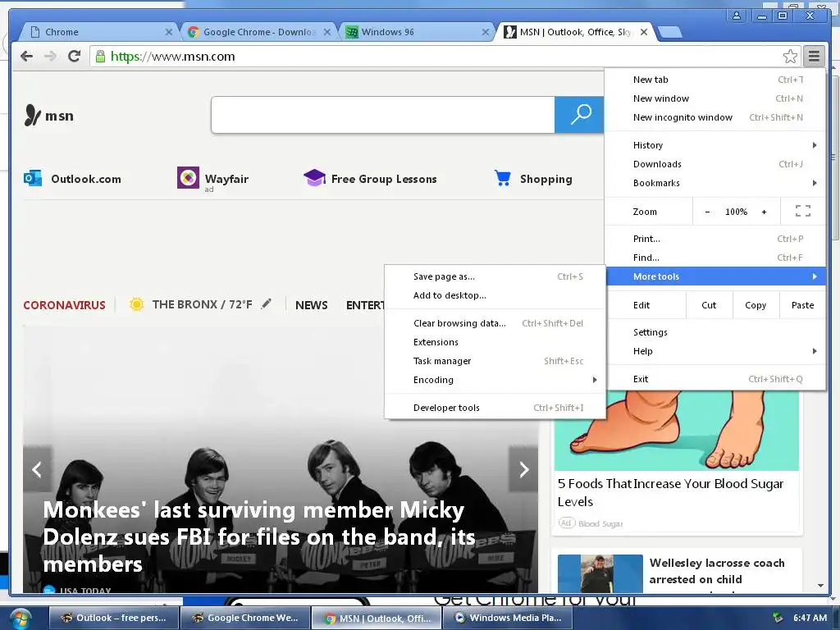Edit weather location with pencil icon
The width and height of the screenshot is (840, 630).
coord(267,304)
